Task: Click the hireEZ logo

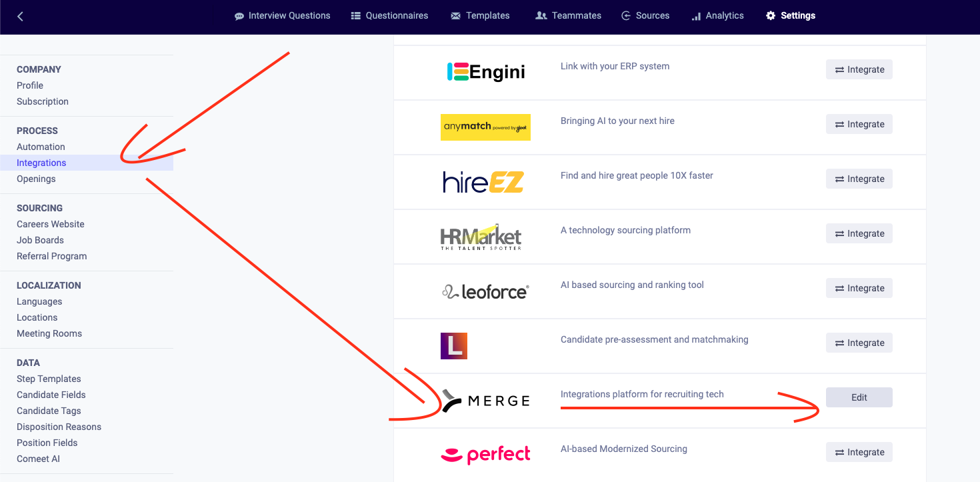Action: [483, 182]
